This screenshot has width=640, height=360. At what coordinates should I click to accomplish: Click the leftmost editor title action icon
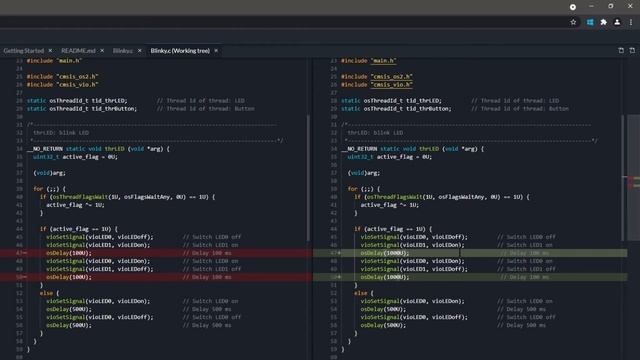(621, 50)
